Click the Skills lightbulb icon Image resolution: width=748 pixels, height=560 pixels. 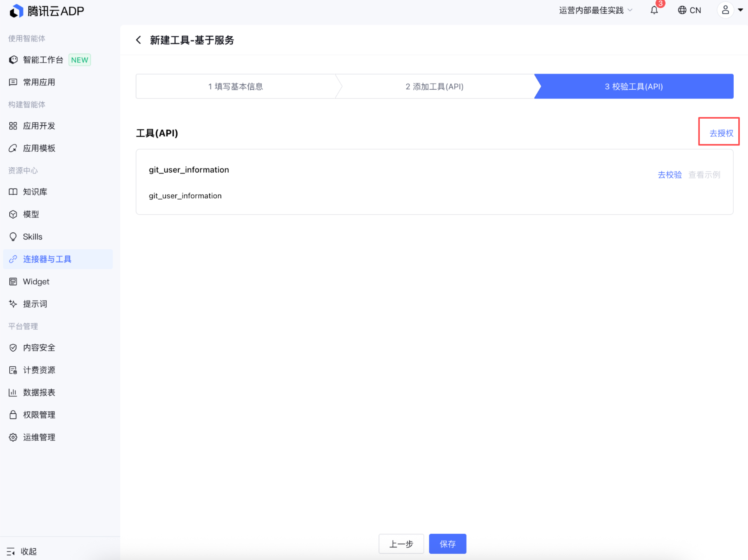point(13,237)
